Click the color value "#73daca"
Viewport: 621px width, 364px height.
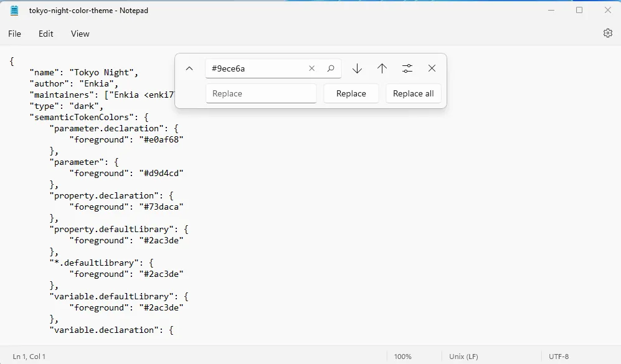point(161,207)
